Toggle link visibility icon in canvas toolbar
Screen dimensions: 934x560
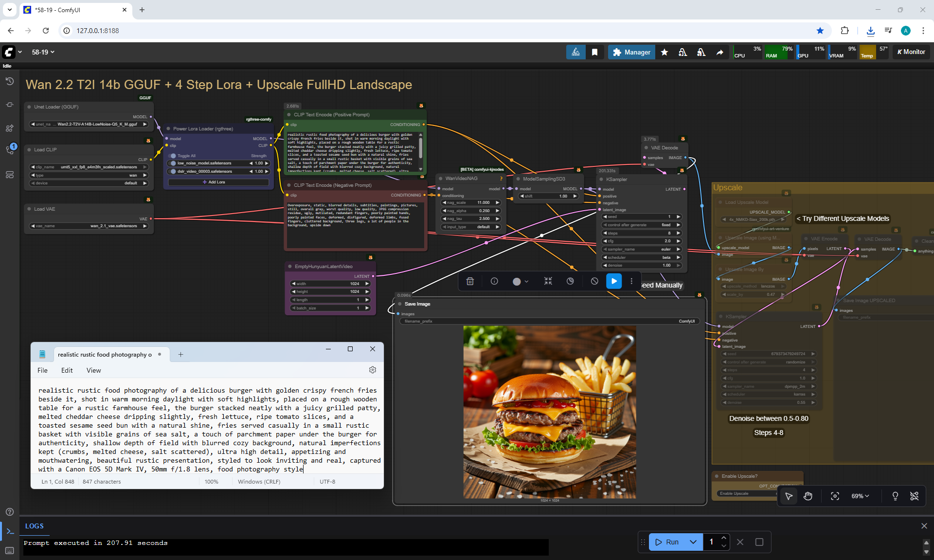(914, 496)
